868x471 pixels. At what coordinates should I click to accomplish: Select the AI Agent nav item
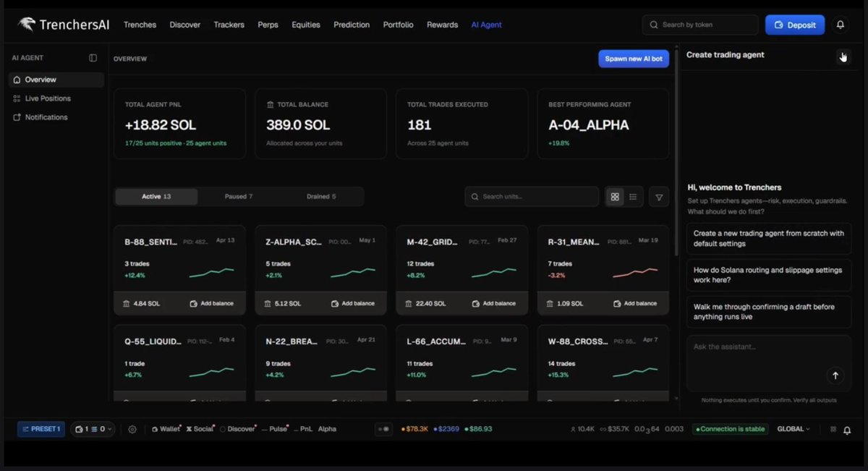(486, 25)
